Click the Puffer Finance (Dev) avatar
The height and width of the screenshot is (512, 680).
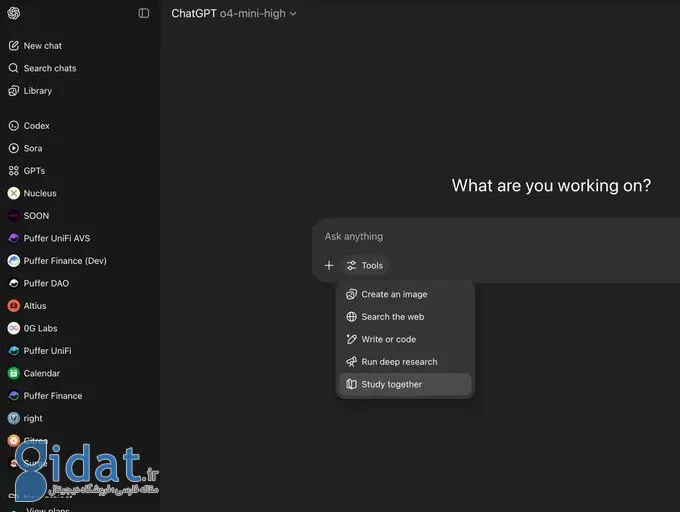click(13, 261)
